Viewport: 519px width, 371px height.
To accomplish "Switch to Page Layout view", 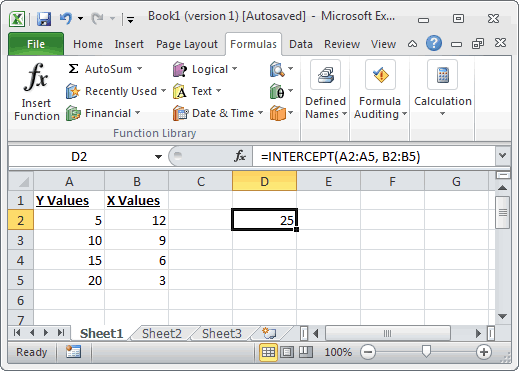I will [287, 352].
